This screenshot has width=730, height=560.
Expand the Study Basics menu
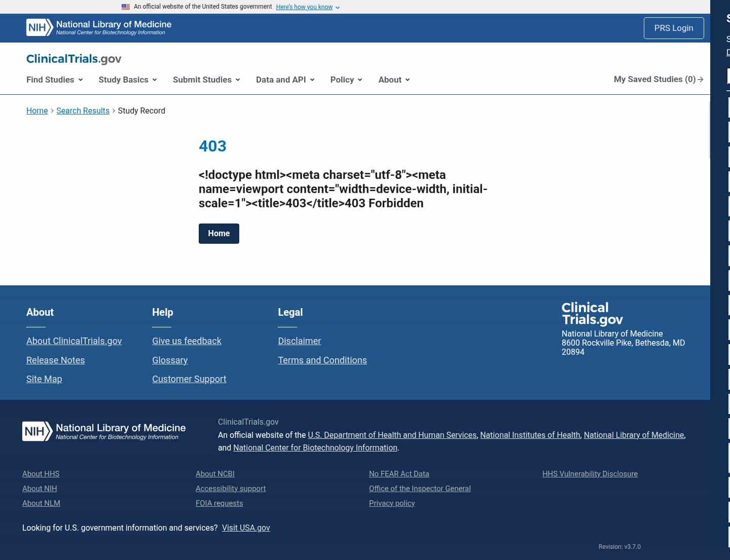tap(128, 80)
